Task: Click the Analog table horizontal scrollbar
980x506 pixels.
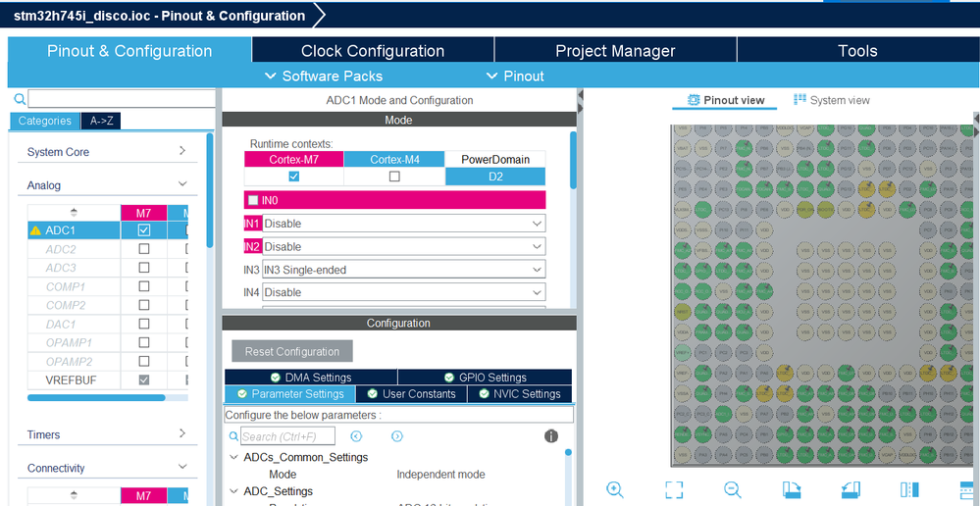Action: point(96,397)
